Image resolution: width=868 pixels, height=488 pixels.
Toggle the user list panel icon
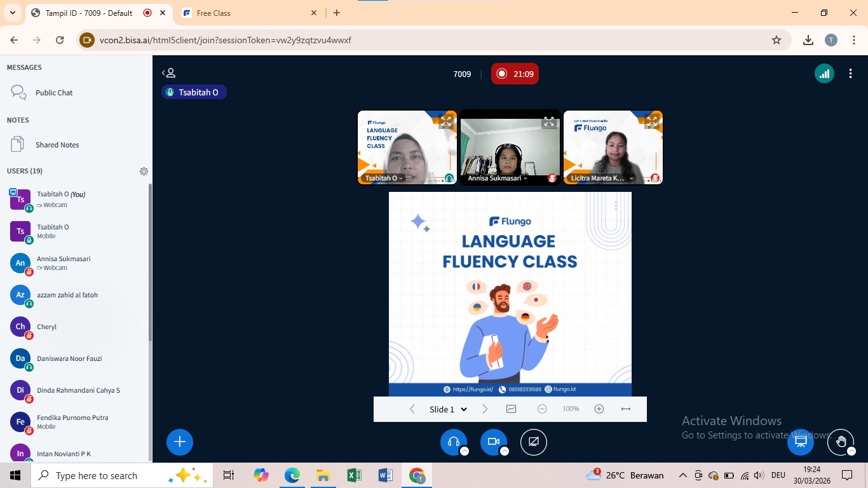168,74
